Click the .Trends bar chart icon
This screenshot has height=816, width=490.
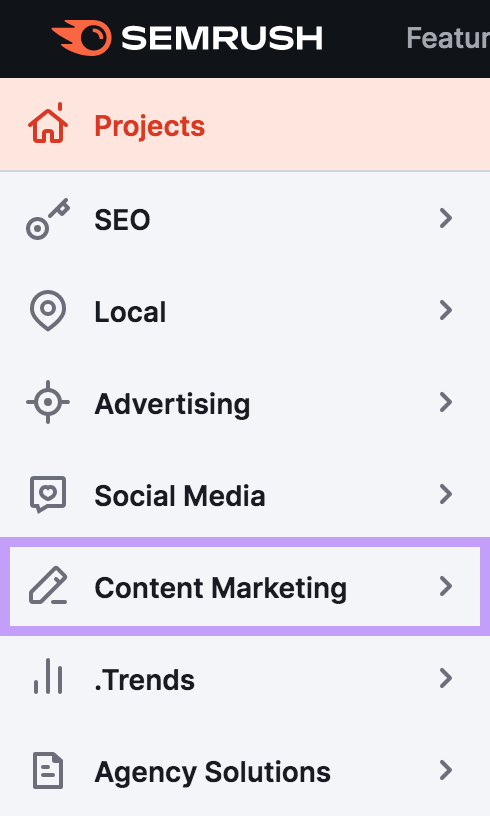coord(48,677)
